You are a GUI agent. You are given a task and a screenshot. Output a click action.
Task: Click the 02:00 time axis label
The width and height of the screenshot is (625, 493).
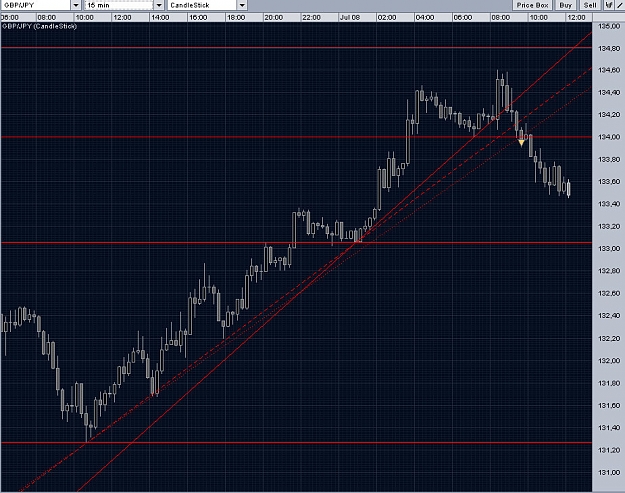[x=387, y=18]
